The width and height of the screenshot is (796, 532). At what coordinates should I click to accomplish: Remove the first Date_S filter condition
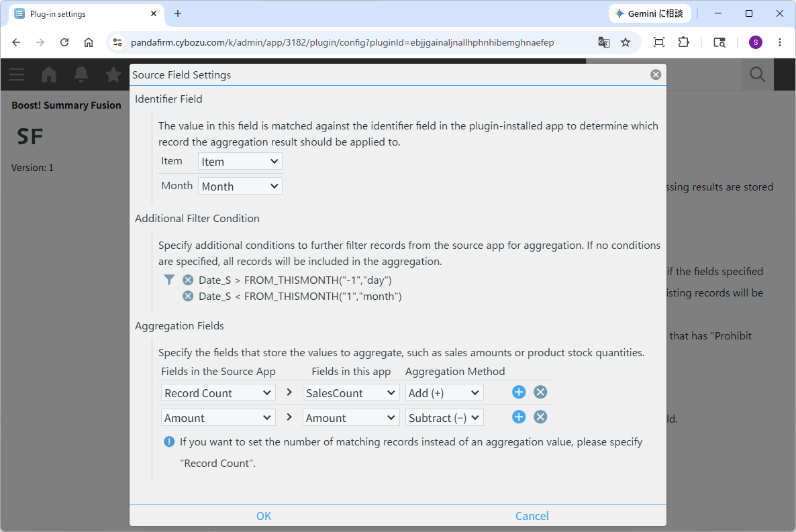coord(188,280)
